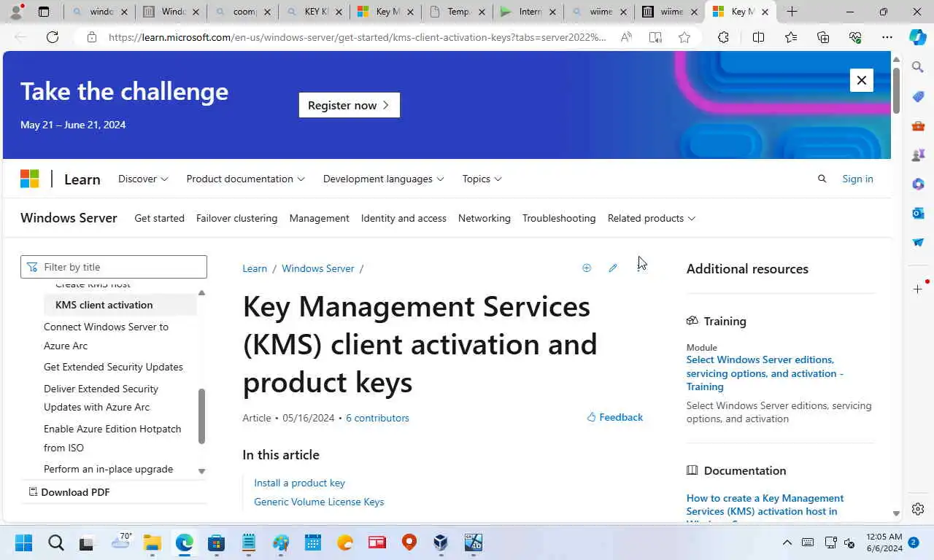The width and height of the screenshot is (934, 560).
Task: Expand the Related products dropdown
Action: [x=651, y=218]
